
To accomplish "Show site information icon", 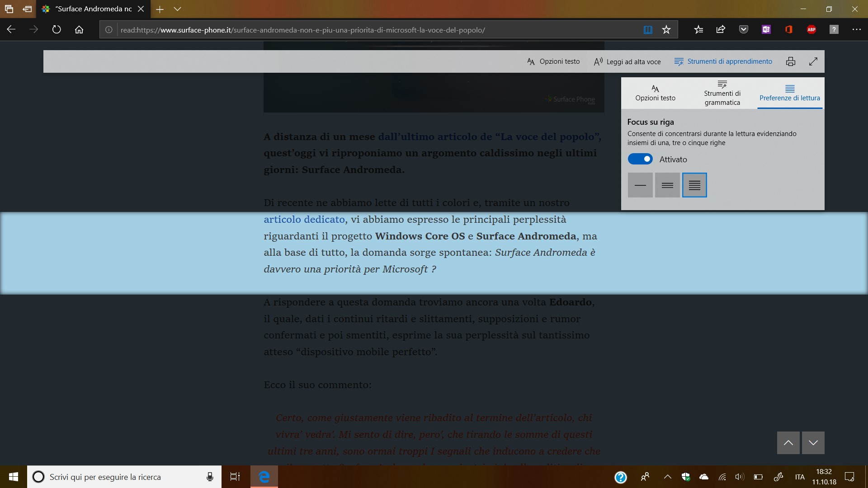I will point(109,30).
